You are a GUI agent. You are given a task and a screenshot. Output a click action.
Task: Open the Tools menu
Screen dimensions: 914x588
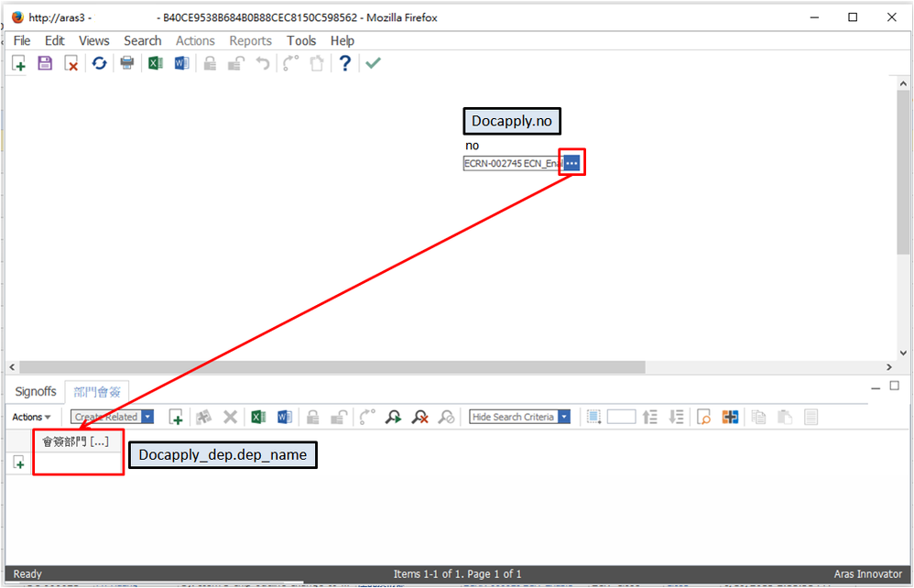click(301, 40)
